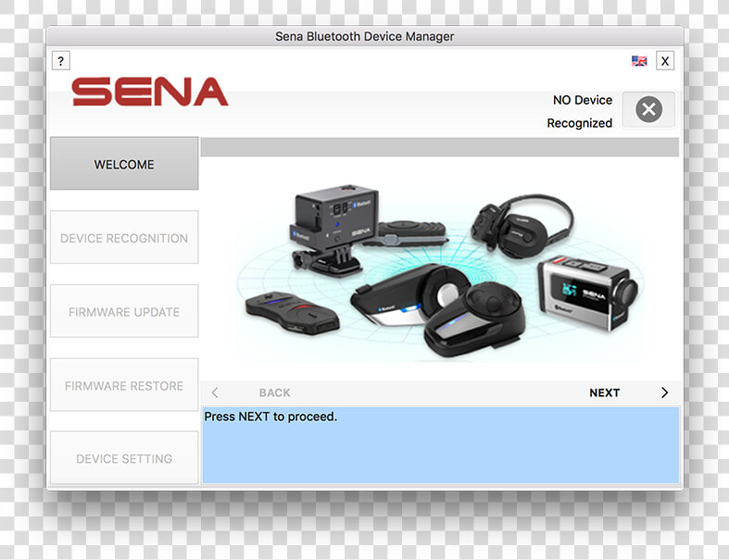This screenshot has width=729, height=560.
Task: Click the gray progress bar
Action: point(440,147)
